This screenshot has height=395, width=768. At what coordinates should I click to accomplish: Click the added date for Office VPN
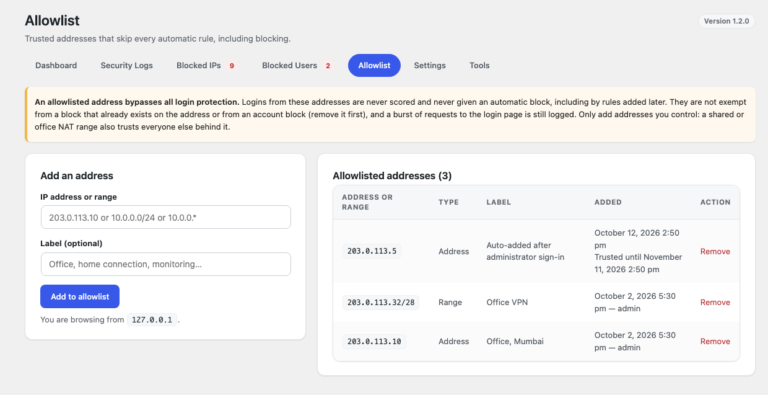635,302
